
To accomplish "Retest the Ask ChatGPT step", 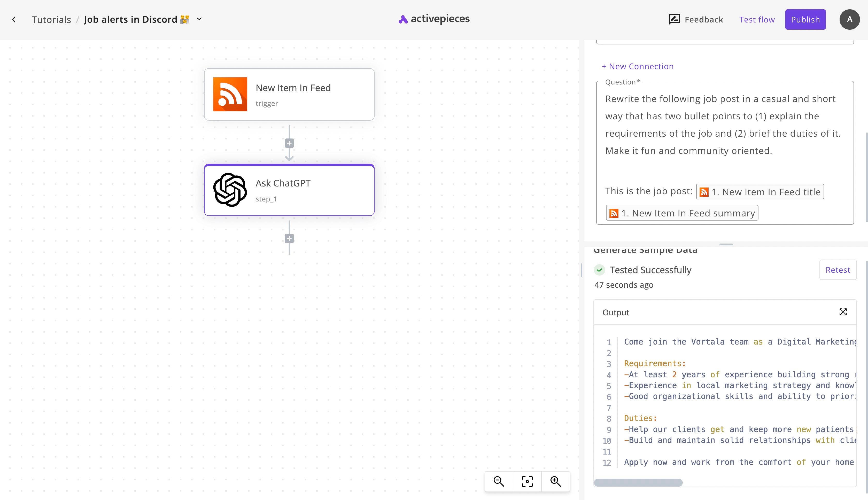I will click(x=838, y=270).
